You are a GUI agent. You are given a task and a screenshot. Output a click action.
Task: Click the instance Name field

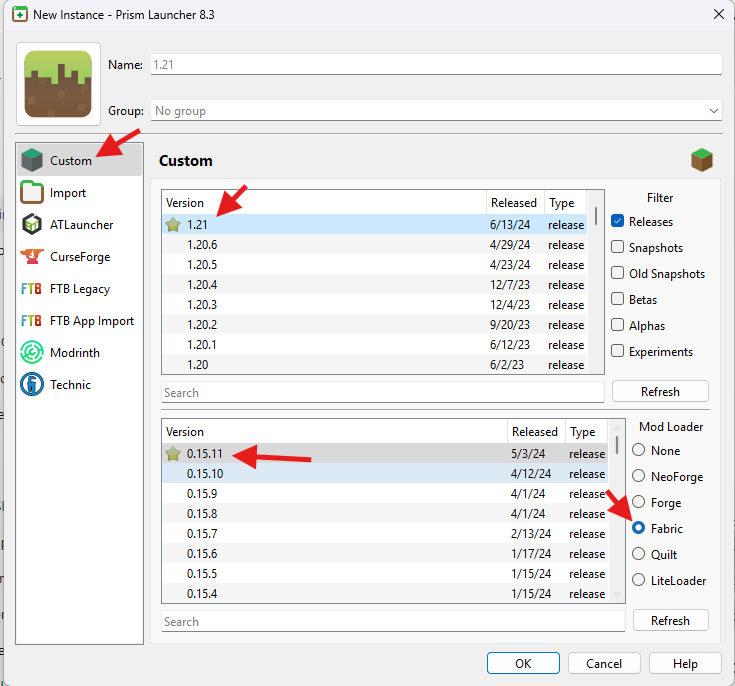tap(436, 65)
